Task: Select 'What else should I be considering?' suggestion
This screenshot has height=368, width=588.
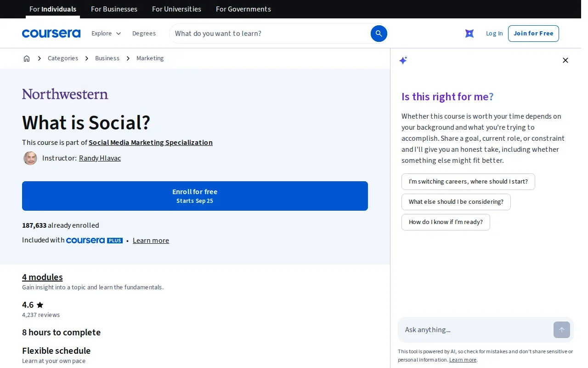Action: (456, 202)
